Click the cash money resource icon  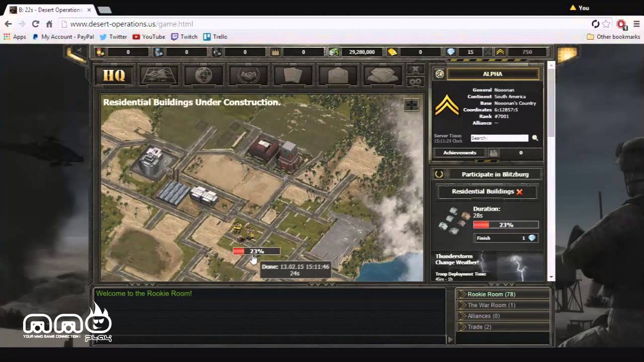(x=334, y=52)
